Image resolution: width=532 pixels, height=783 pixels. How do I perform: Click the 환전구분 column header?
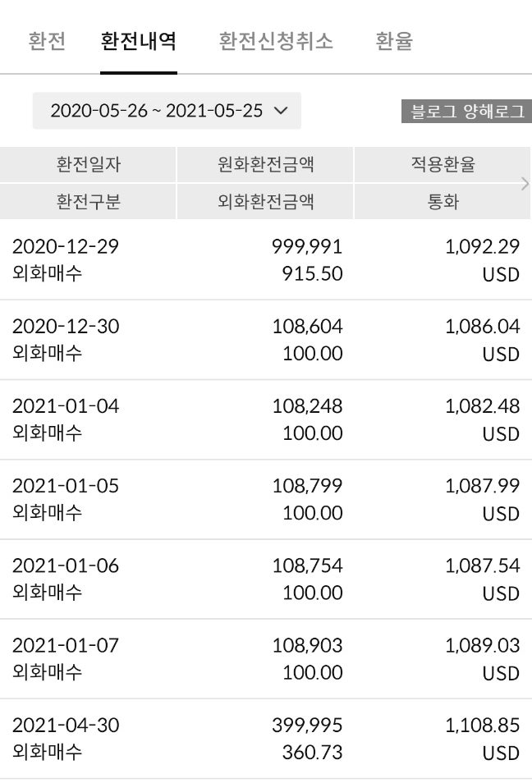coord(88,202)
